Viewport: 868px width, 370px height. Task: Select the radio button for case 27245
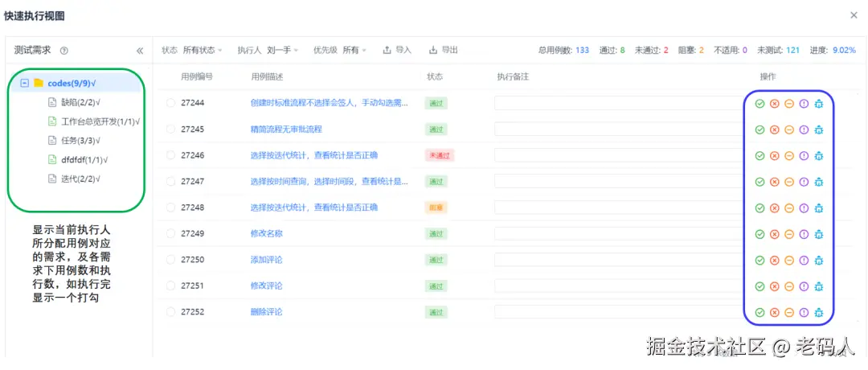170,129
